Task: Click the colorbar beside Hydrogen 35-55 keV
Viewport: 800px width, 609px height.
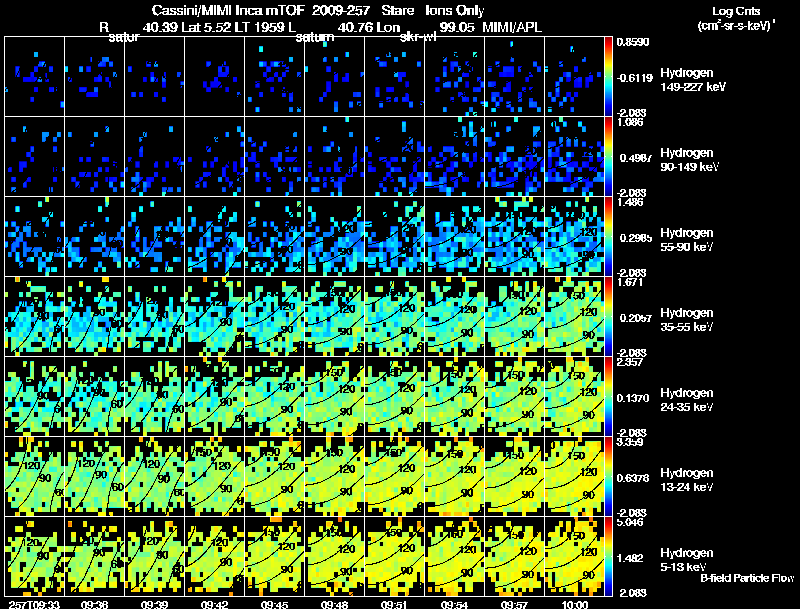Action: coord(608,317)
